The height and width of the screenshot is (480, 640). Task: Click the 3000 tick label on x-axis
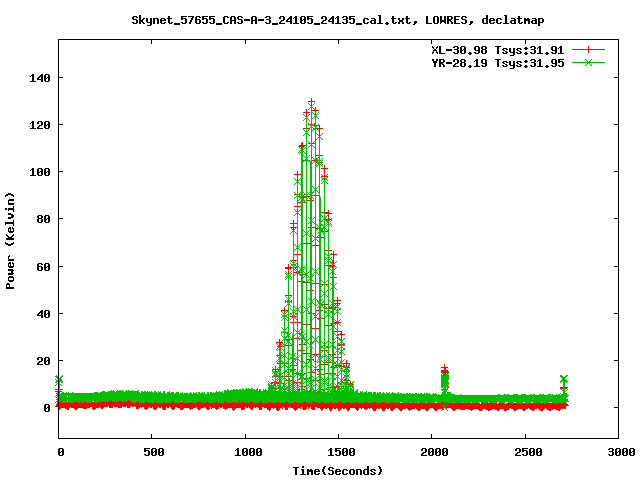(621, 452)
